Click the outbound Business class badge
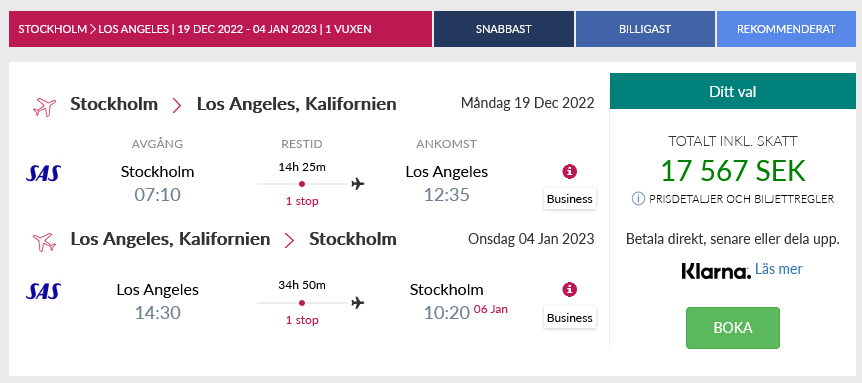The height and width of the screenshot is (383, 862). tap(570, 199)
